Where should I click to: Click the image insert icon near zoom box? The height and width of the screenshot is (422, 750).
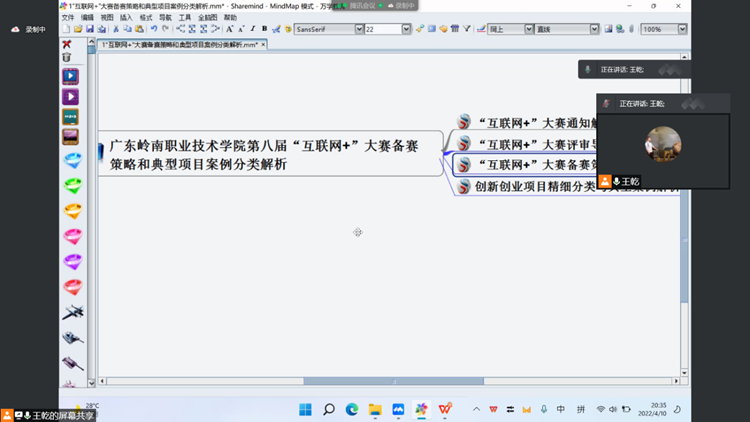tap(608, 29)
